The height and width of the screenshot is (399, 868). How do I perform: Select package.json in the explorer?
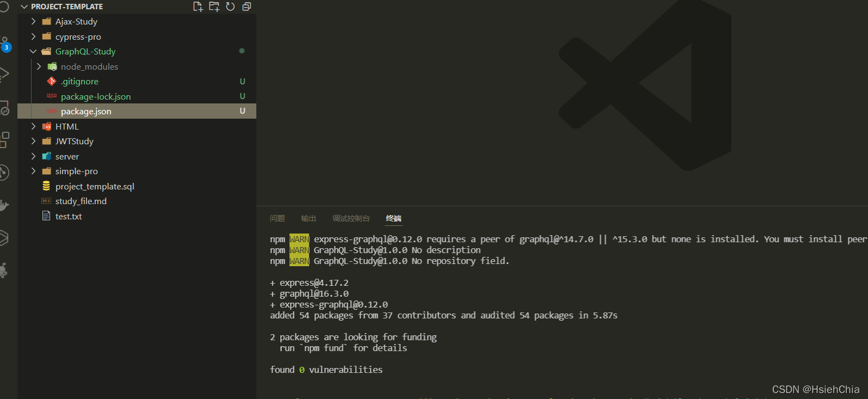tap(137, 111)
